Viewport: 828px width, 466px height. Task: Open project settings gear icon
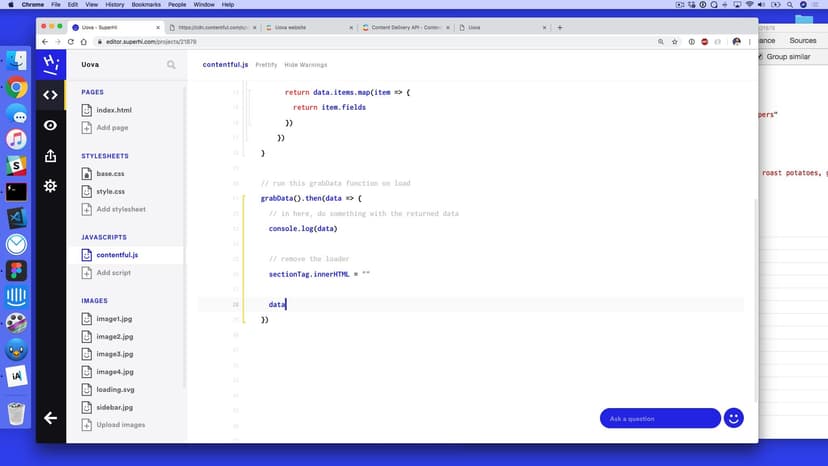click(x=50, y=186)
